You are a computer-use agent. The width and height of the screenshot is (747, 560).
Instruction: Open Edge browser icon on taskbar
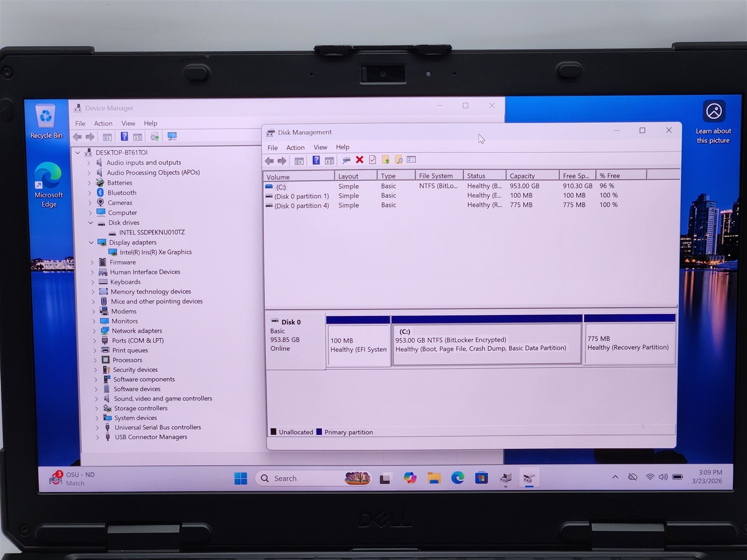pyautogui.click(x=458, y=477)
